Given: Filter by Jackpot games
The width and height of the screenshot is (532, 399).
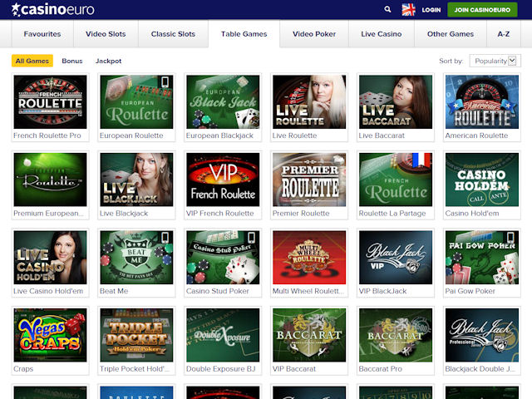Looking at the screenshot, I should click(x=109, y=61).
